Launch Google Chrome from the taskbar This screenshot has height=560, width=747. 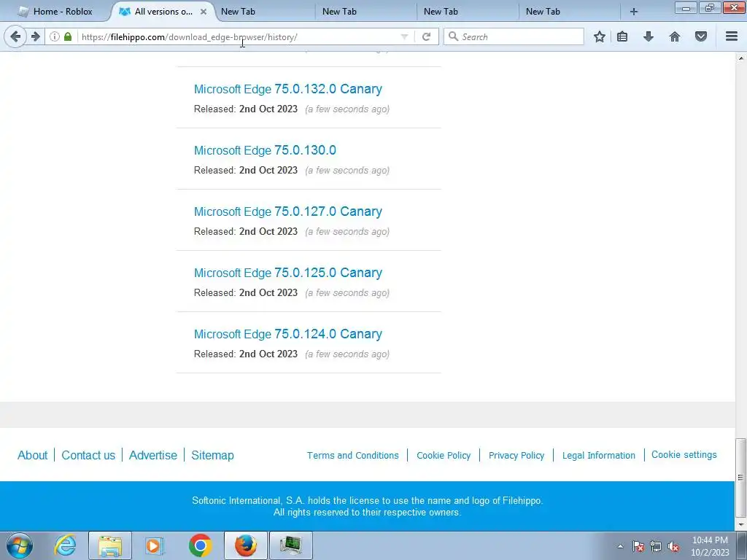pos(200,545)
